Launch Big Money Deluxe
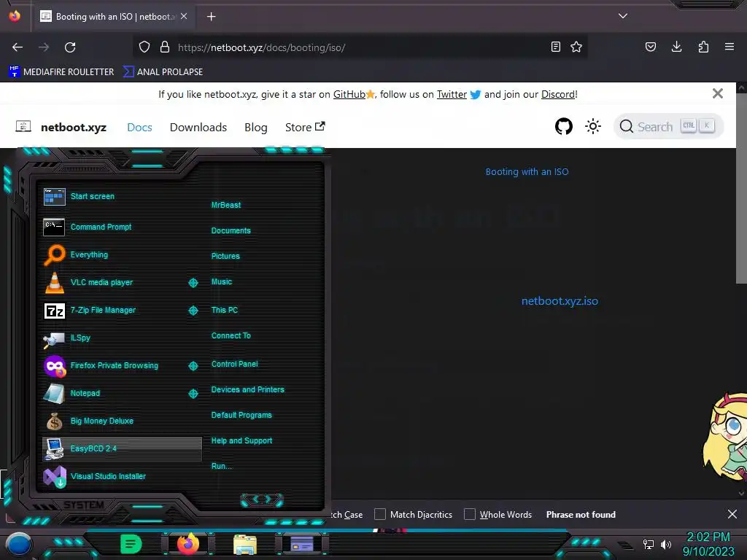This screenshot has width=747, height=560. (122, 421)
